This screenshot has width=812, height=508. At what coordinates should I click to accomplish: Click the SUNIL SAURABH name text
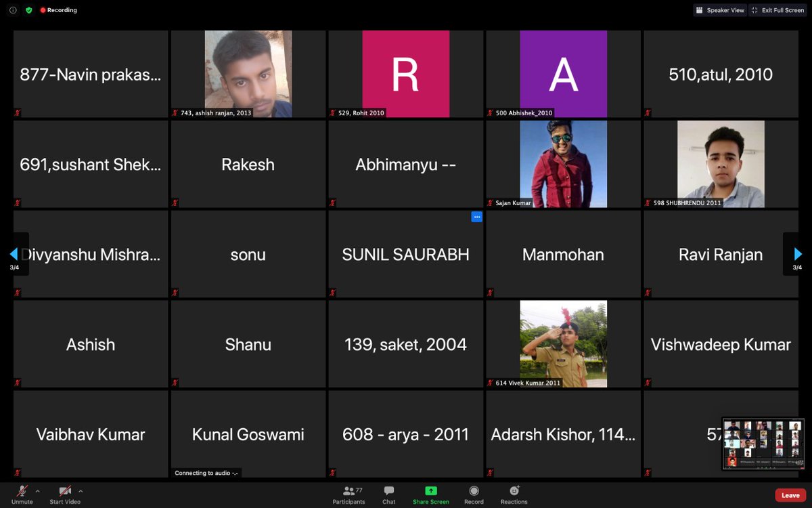[406, 255]
